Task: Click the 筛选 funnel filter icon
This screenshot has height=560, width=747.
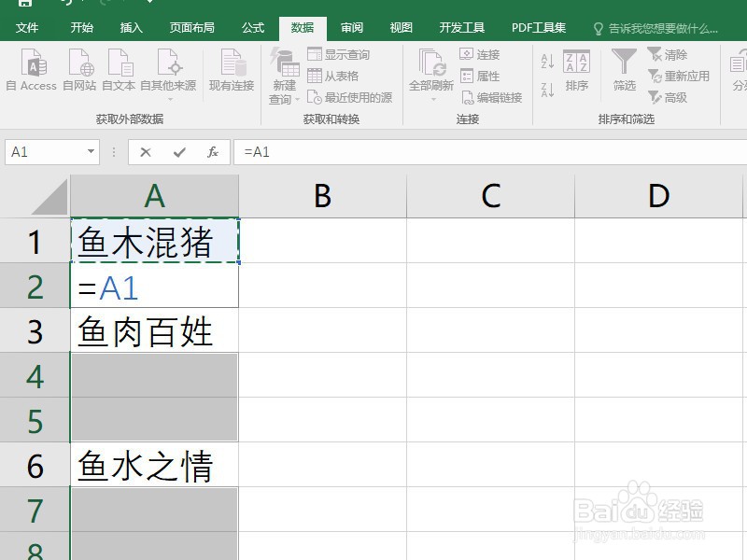Action: click(624, 71)
